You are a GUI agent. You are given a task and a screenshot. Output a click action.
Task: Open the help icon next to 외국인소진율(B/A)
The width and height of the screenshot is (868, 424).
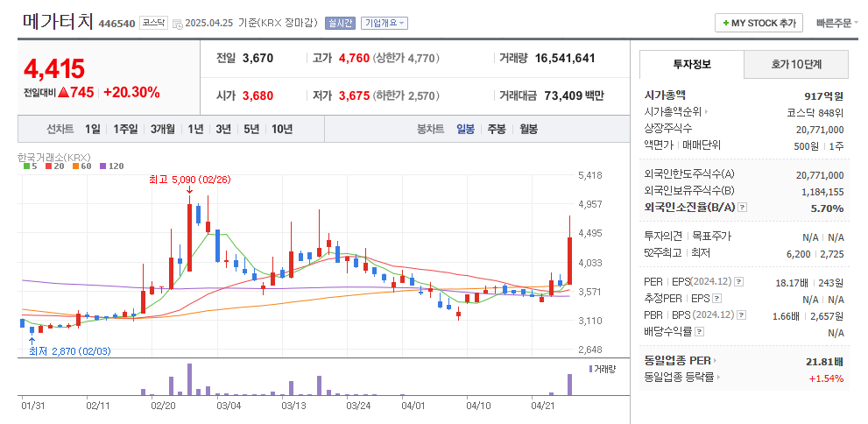[x=743, y=207]
